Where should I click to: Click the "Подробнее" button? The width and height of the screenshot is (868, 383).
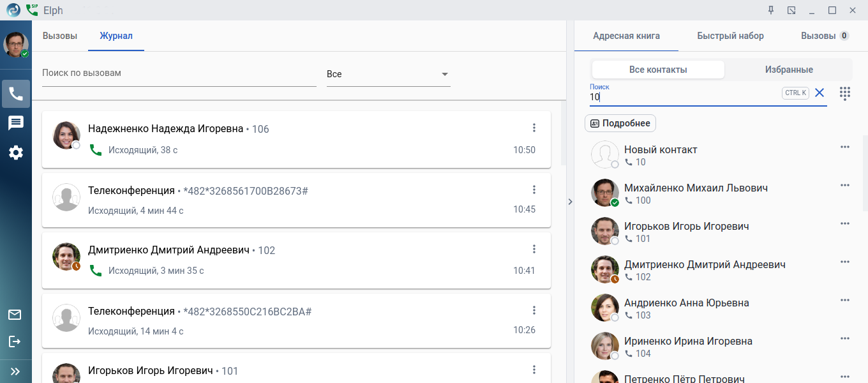point(620,123)
